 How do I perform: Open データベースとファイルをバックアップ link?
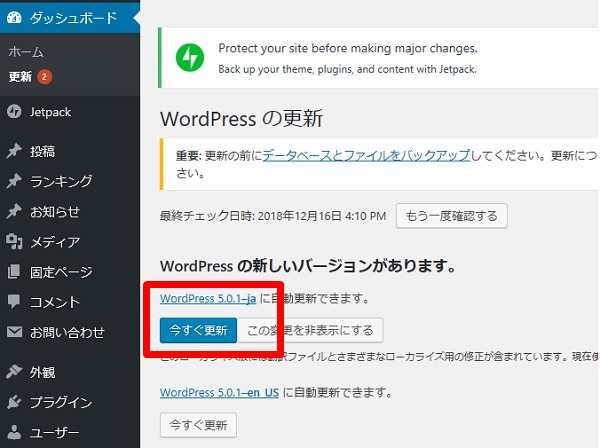tap(366, 155)
